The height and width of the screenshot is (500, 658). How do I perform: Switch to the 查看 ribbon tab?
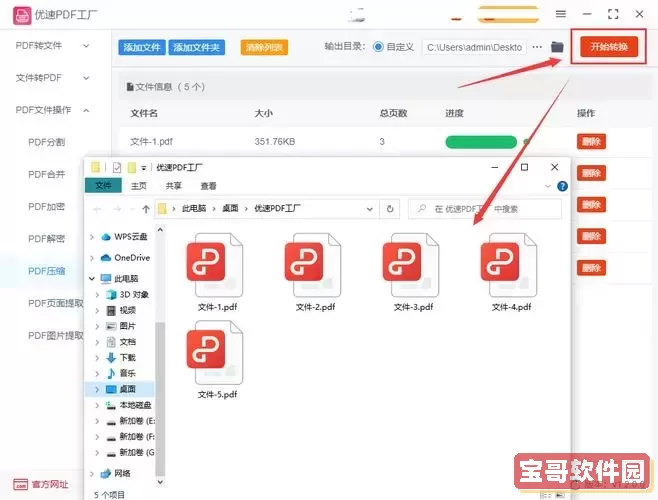(208, 186)
